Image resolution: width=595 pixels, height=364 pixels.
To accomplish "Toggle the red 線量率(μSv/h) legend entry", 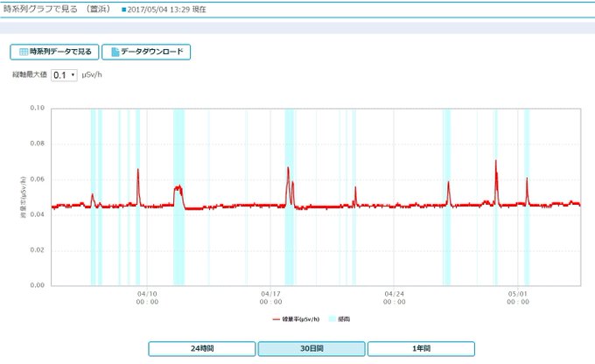I will click(x=296, y=319).
